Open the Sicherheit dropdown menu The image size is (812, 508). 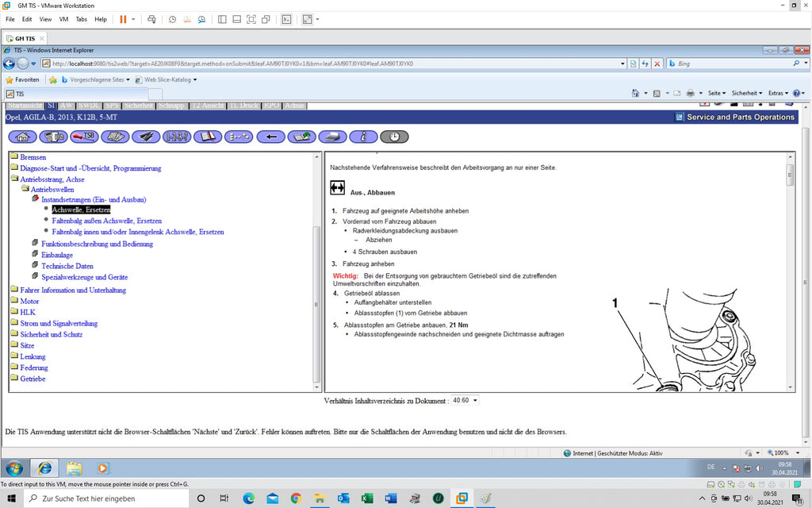747,94
